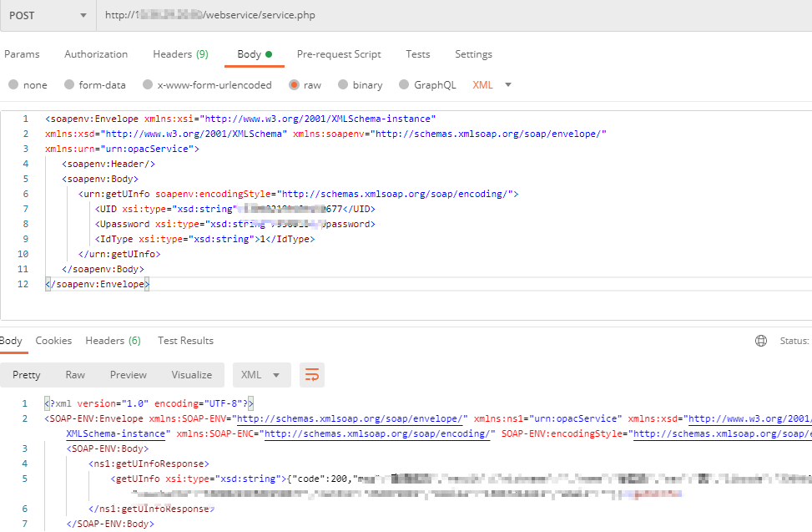Click the xmlns:urn="urn:opacService" line
The width and height of the screenshot is (812, 532).
(122, 149)
